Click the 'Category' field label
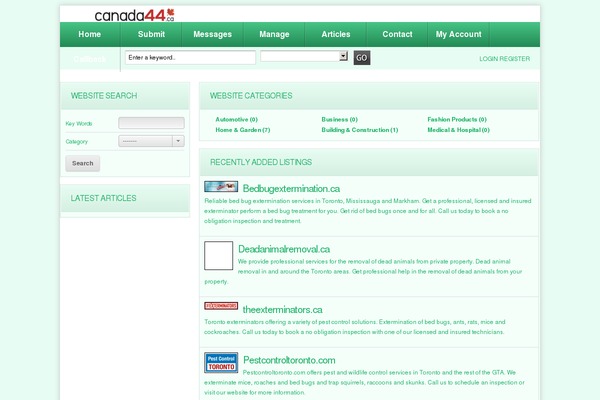600x400 pixels. point(77,142)
